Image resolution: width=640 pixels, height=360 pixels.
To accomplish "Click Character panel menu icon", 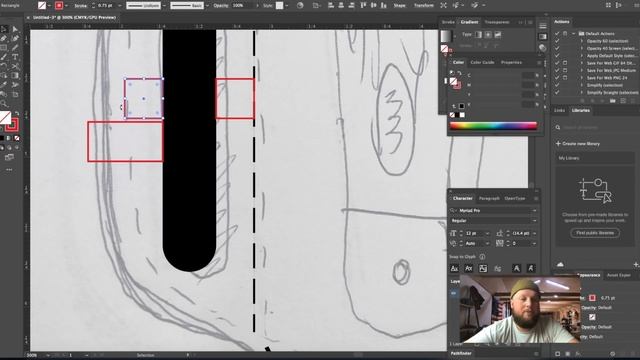I will click(x=536, y=199).
